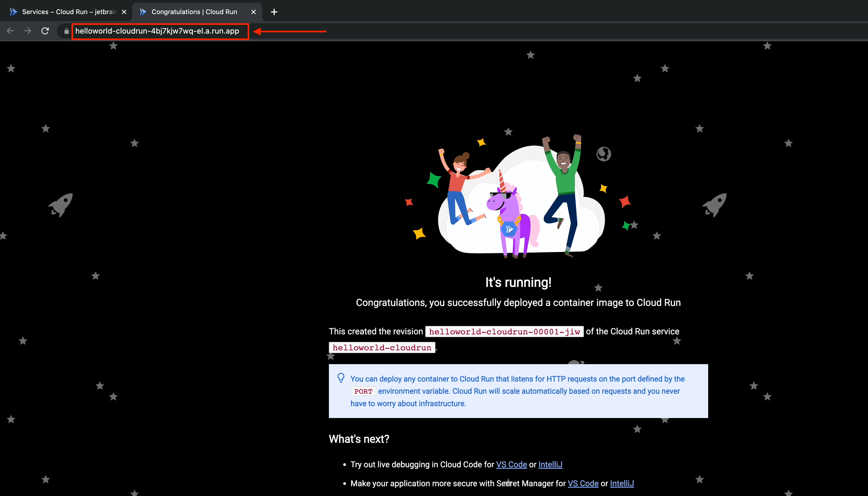This screenshot has height=496, width=868.
Task: Click the browser forward arrow
Action: pyautogui.click(x=28, y=31)
